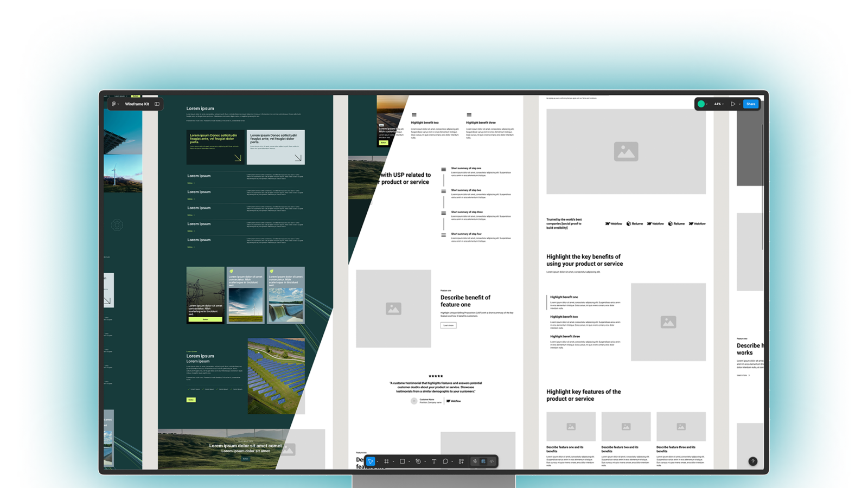Image resolution: width=868 pixels, height=488 pixels.
Task: Click the power line tower photo card
Action: pyautogui.click(x=206, y=295)
